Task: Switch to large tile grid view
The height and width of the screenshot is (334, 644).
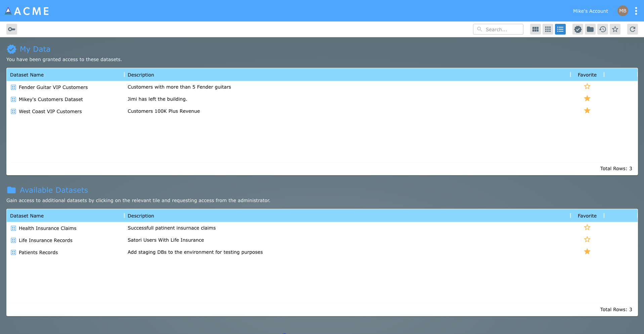Action: pos(535,29)
